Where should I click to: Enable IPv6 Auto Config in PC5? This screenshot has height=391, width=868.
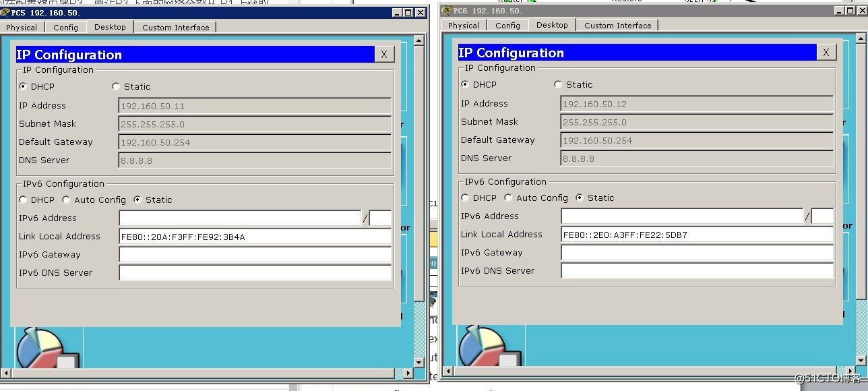66,200
